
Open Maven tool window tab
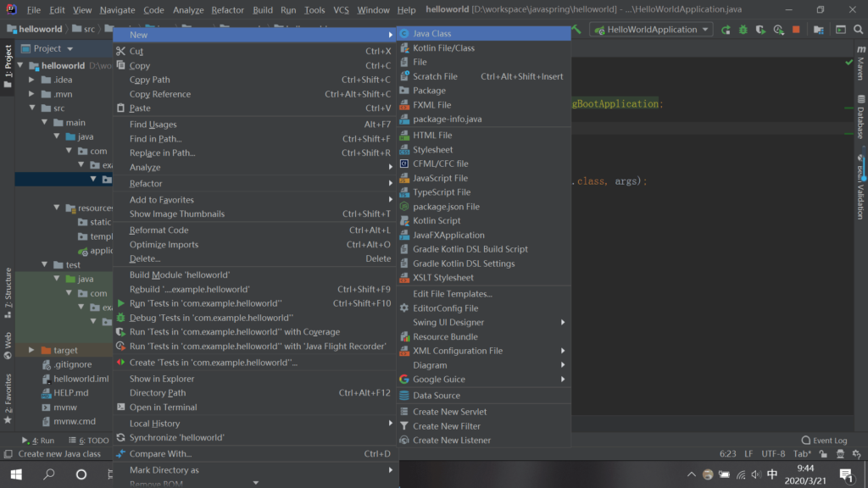click(860, 63)
